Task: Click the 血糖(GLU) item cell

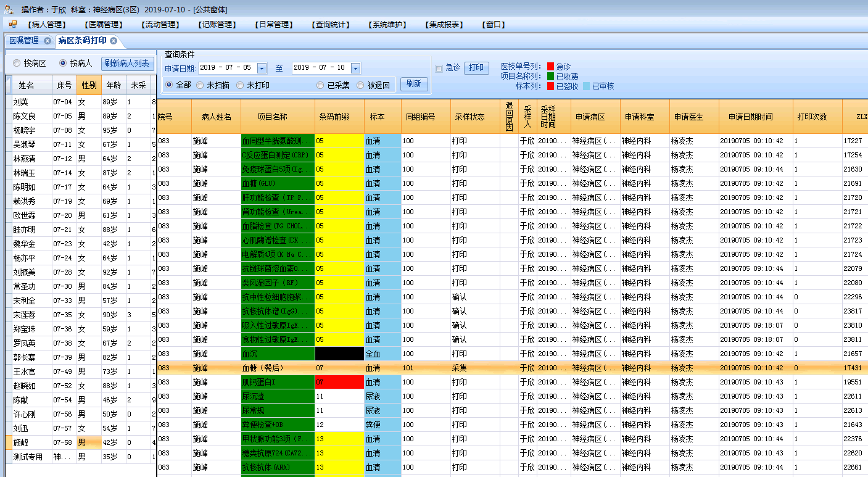Action: click(278, 183)
